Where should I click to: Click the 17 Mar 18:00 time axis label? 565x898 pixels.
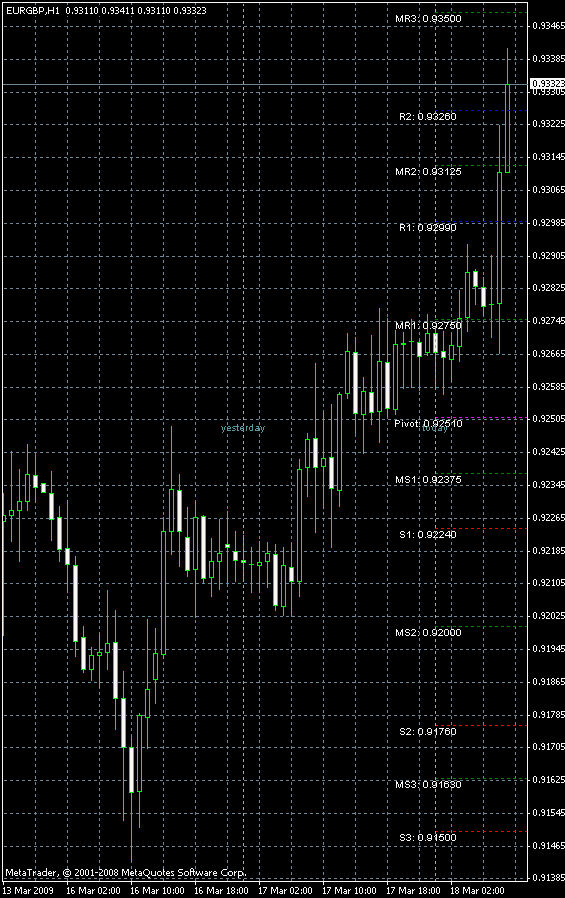[413, 891]
